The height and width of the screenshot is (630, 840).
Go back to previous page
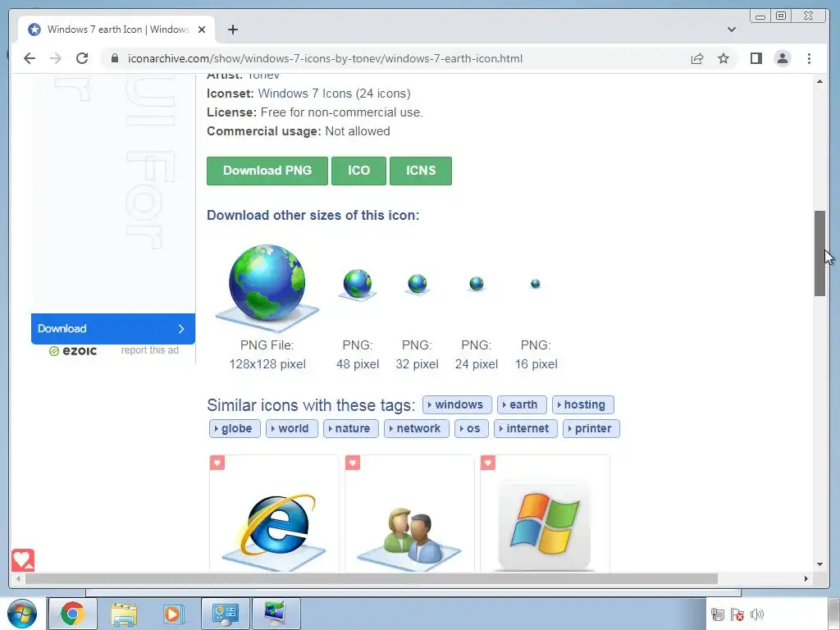[30, 58]
